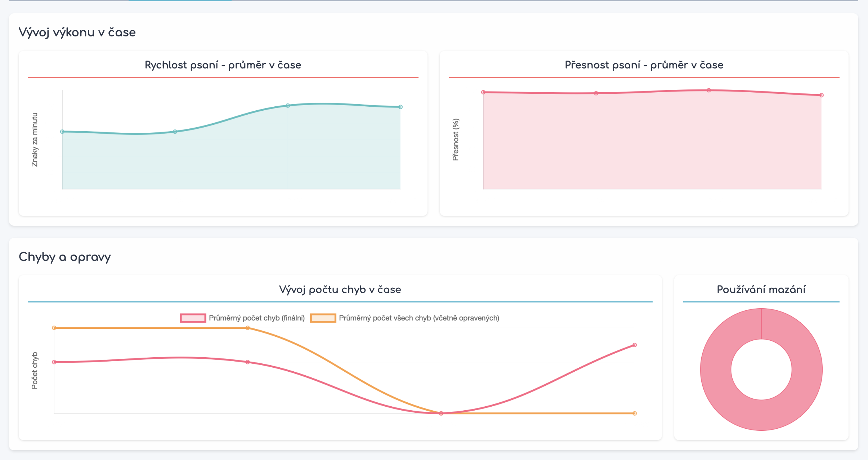
Task: Click the pink legend color box
Action: (193, 318)
